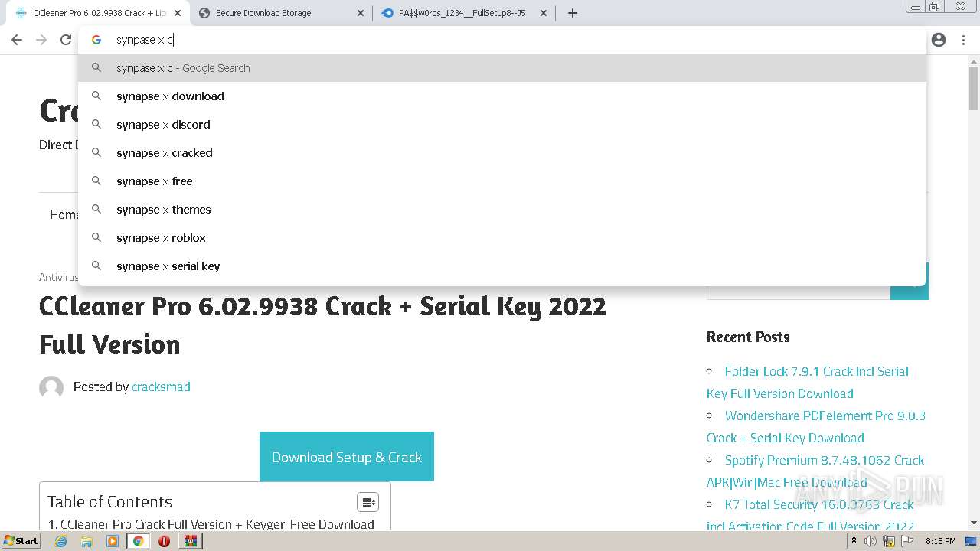Reload the current page
Viewport: 980px width, 551px height.
[66, 40]
